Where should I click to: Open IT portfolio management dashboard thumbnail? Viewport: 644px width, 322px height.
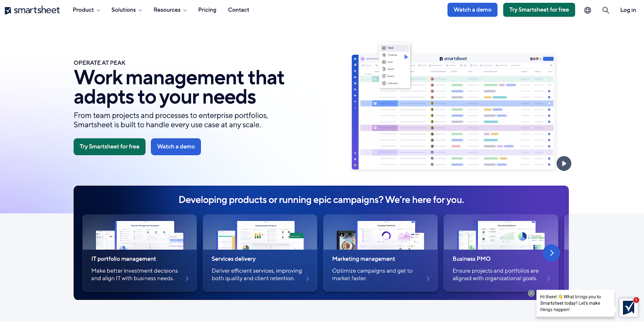[x=140, y=235]
